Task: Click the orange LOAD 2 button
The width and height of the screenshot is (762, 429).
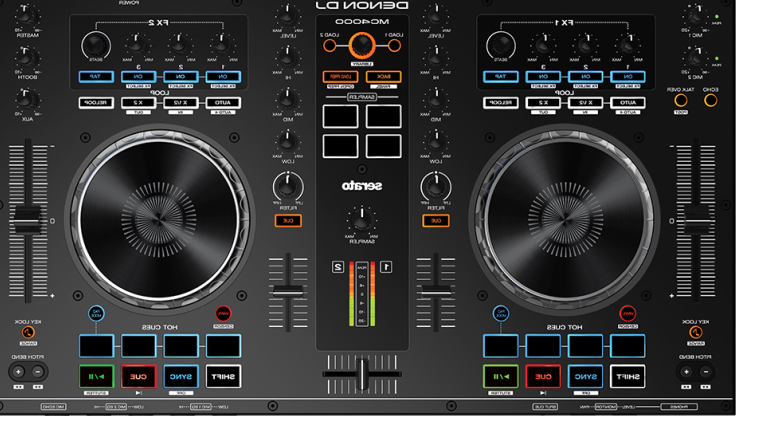Action: (330, 46)
